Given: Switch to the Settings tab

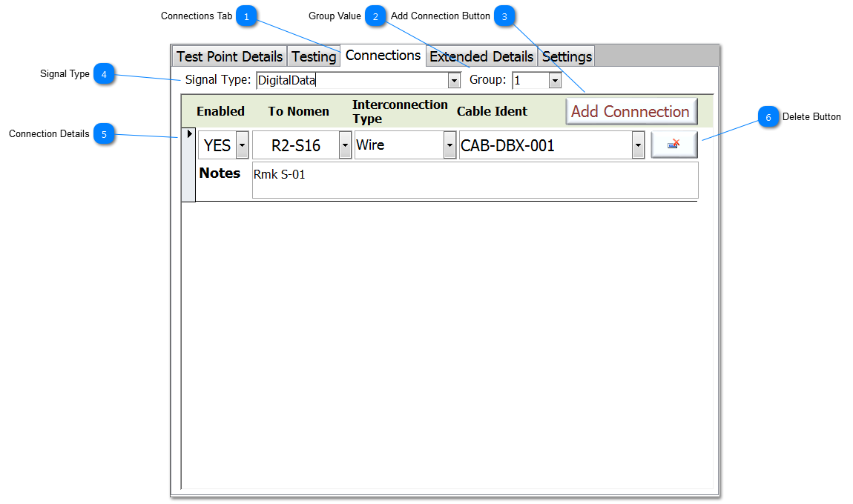Looking at the screenshot, I should [567, 56].
